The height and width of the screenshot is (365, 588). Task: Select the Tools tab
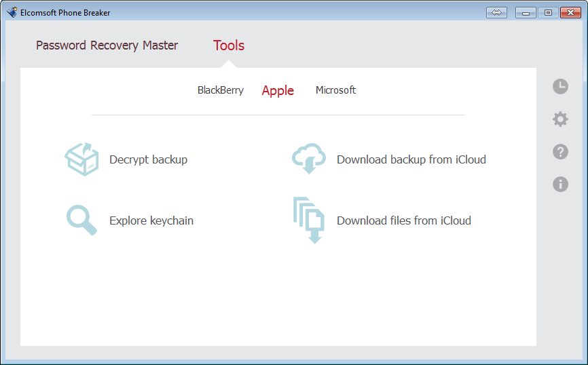click(229, 45)
